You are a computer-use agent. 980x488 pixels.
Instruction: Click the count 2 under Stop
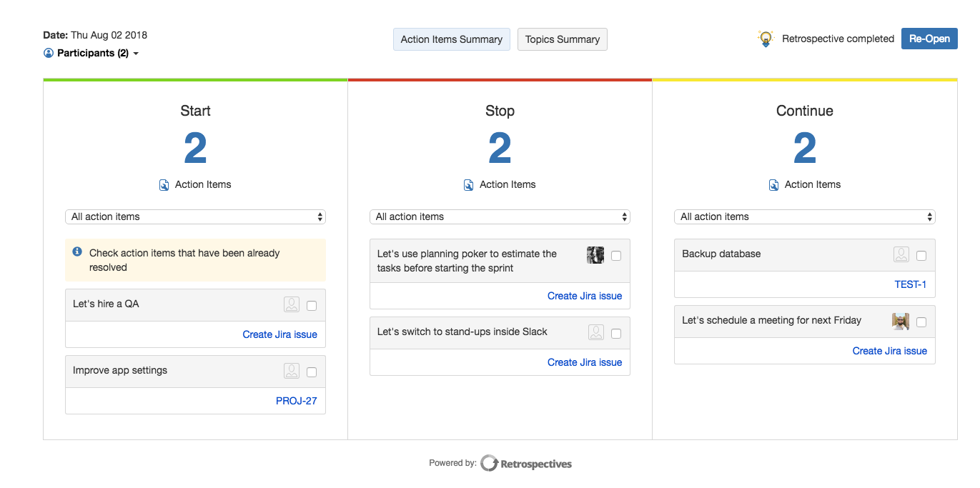[500, 149]
